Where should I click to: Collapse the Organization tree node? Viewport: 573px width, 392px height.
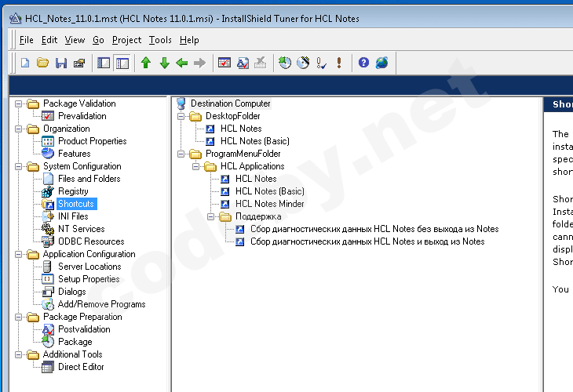(x=18, y=129)
